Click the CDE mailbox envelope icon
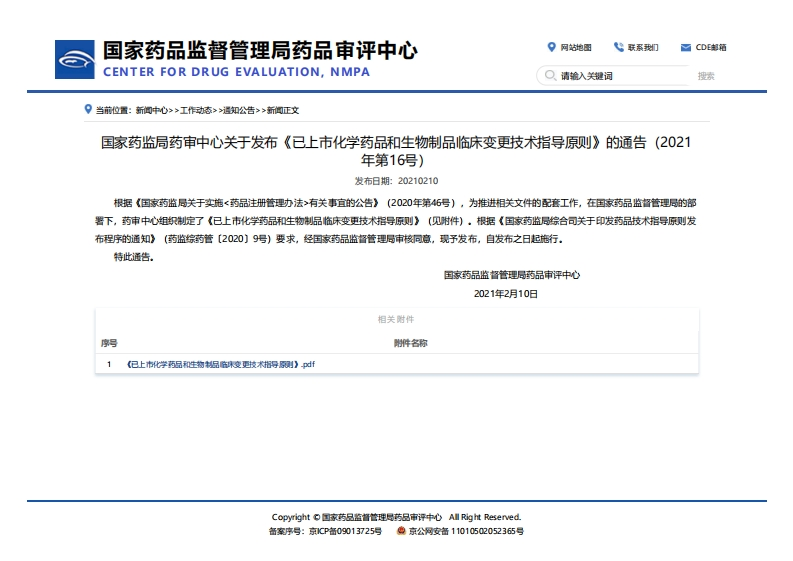Screen dimensions: 793x561 686,48
